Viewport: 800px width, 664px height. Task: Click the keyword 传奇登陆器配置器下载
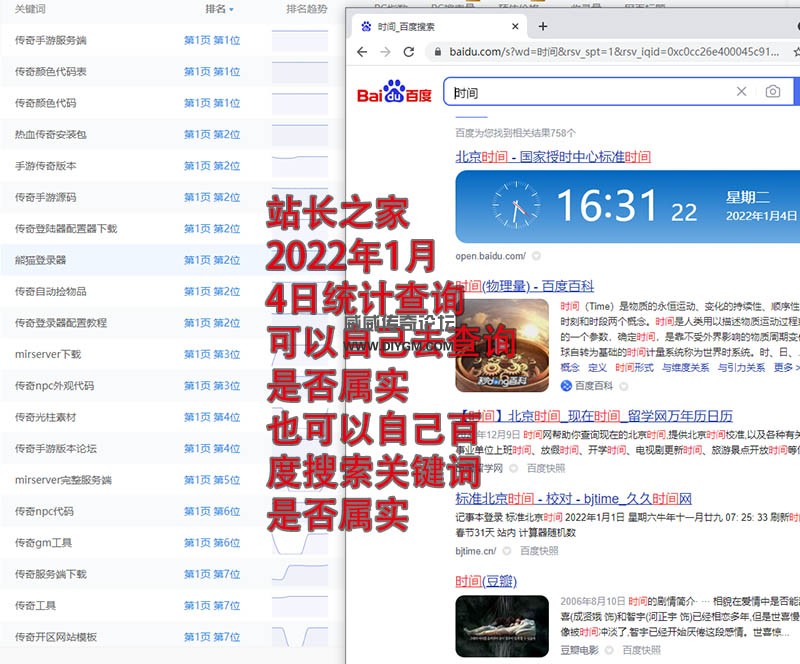pos(66,229)
